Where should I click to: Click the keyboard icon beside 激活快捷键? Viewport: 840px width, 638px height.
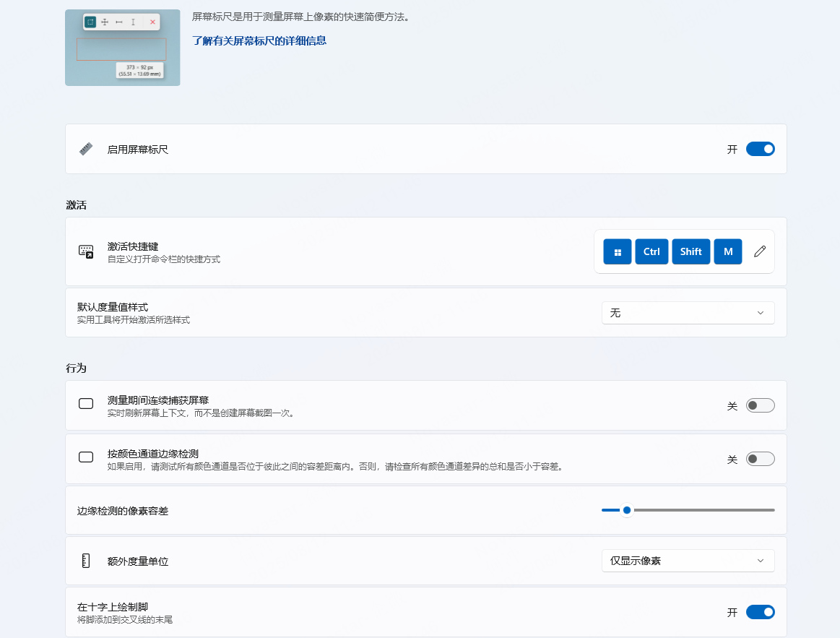(86, 251)
